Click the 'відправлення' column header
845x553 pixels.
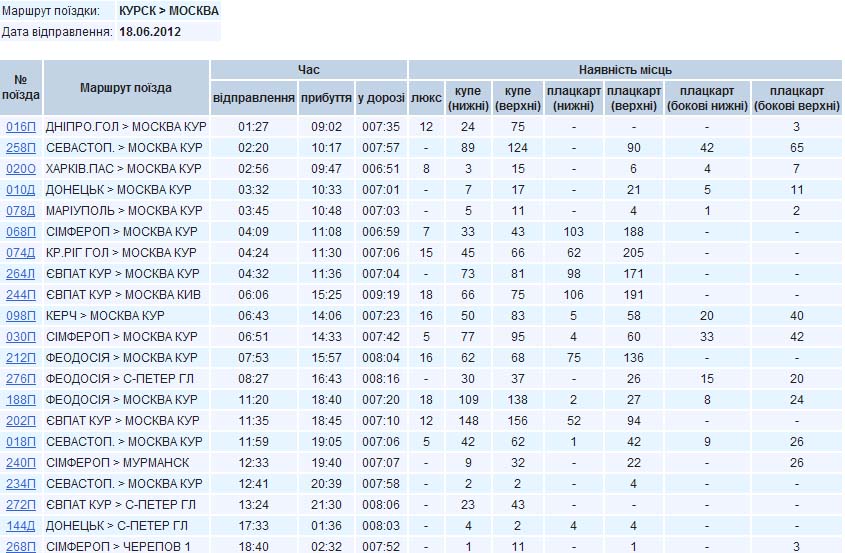(254, 99)
